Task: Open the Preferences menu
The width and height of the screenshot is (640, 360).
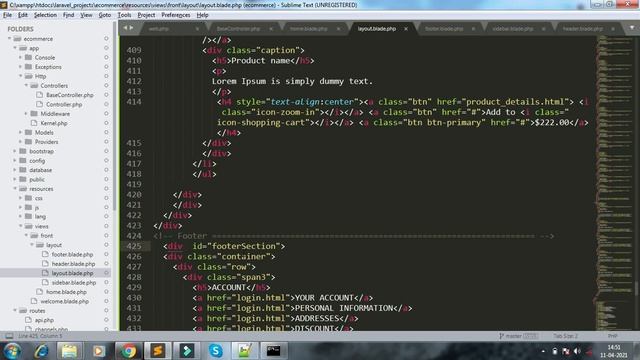Action: pos(176,15)
